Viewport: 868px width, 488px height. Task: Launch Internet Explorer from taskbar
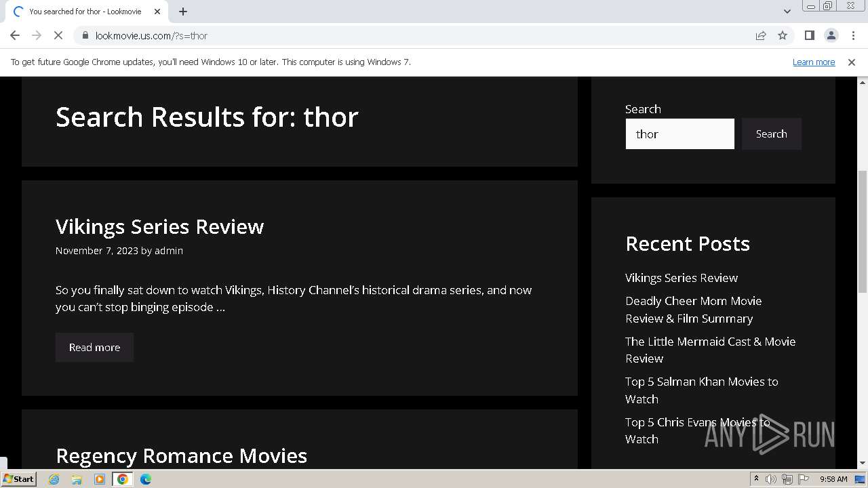(x=54, y=479)
